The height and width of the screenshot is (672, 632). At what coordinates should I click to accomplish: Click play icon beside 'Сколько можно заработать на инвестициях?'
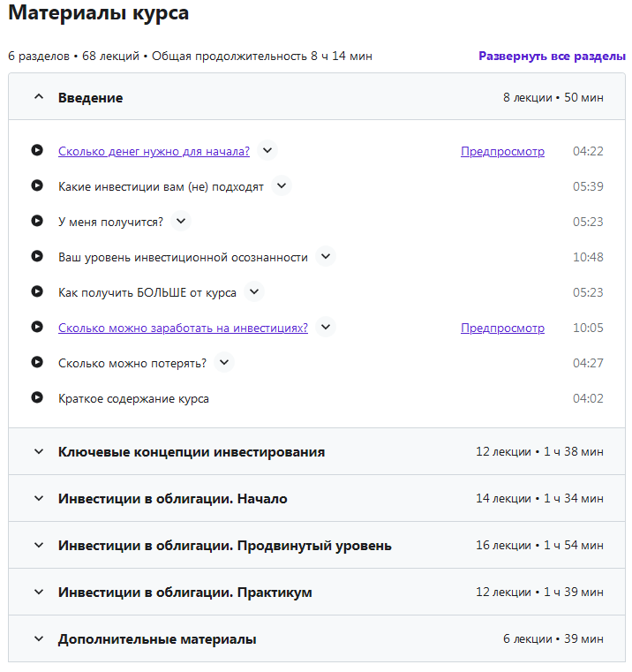37,327
